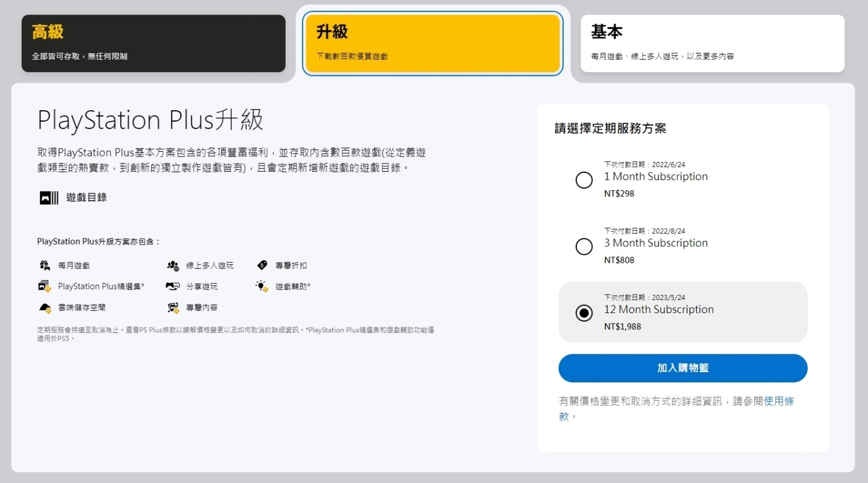
Task: Select the 12 Month Subscription radio button
Action: 583,313
